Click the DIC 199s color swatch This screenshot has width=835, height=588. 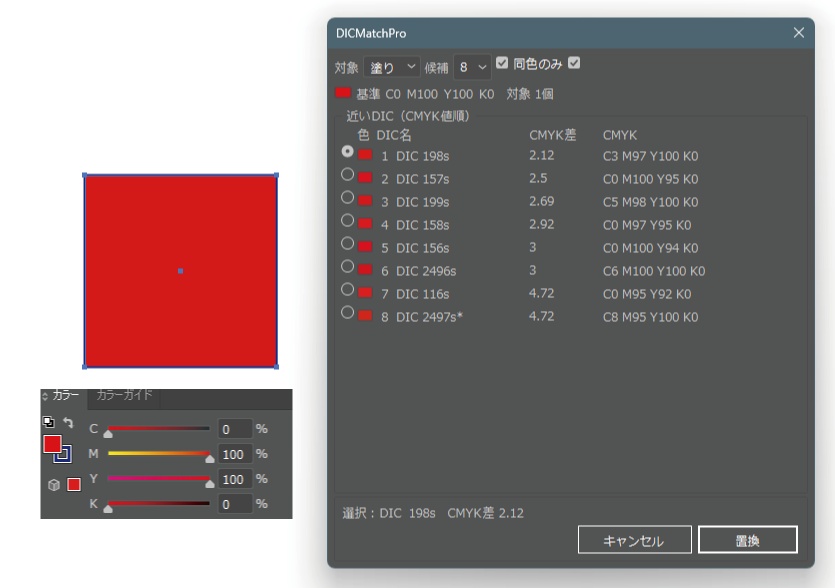coord(365,201)
